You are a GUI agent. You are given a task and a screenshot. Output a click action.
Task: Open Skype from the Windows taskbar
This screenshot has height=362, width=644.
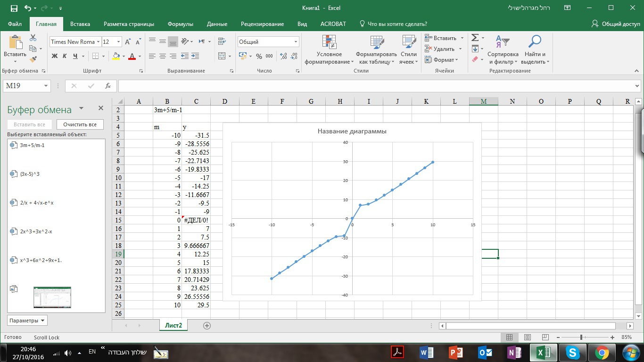pyautogui.click(x=573, y=352)
